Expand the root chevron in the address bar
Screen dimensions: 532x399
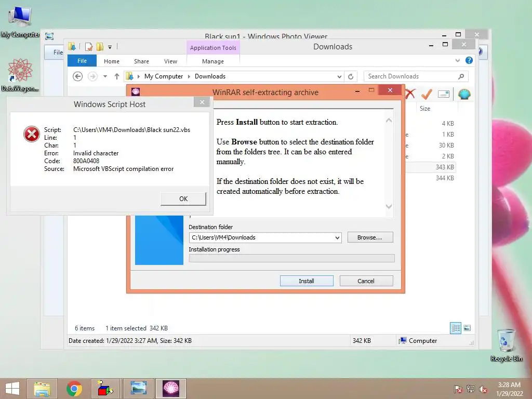138,77
